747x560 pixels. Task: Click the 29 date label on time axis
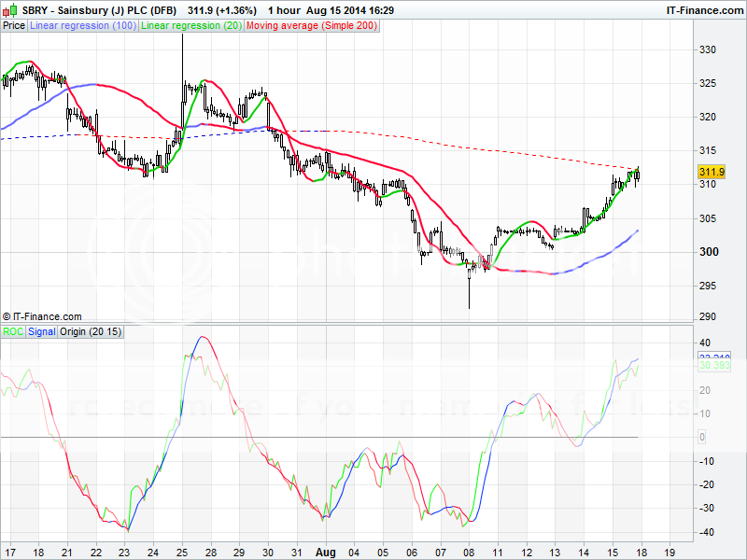(x=239, y=553)
